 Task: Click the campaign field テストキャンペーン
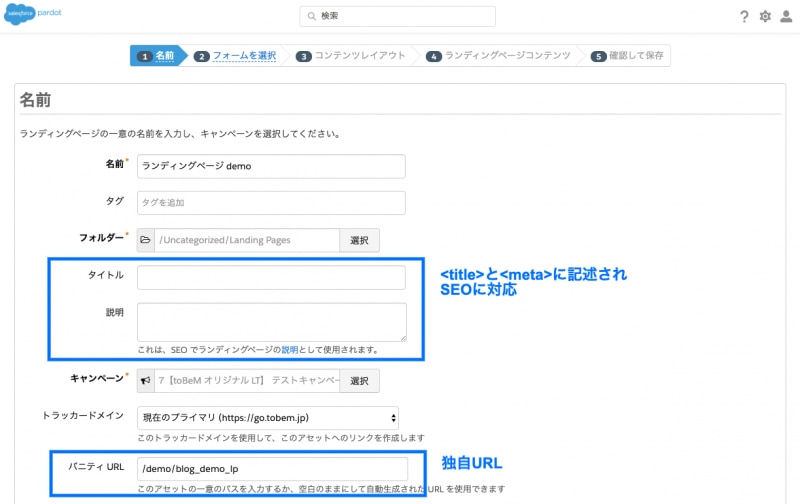[x=247, y=381]
